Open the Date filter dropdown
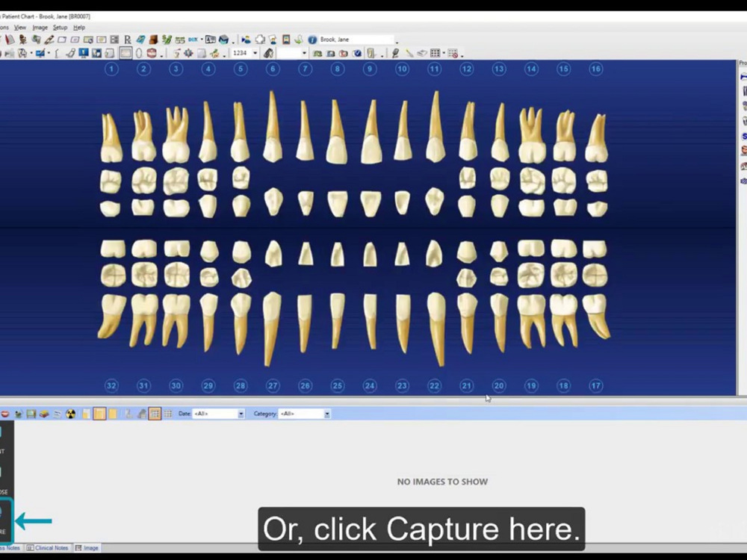Image resolution: width=747 pixels, height=560 pixels. [241, 414]
